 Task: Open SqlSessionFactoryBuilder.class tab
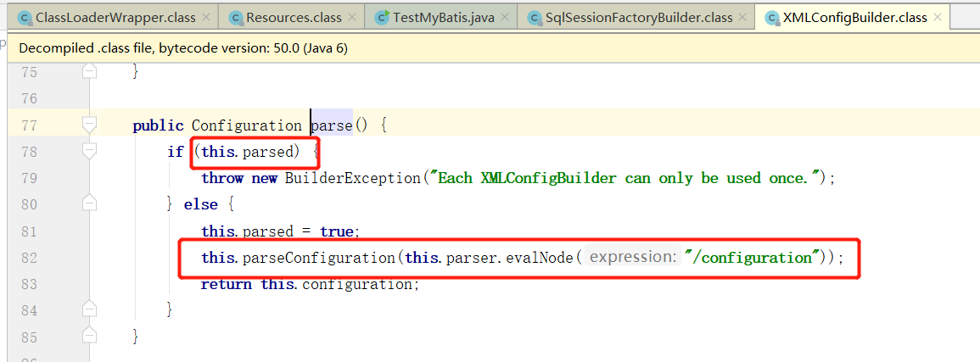[x=636, y=18]
